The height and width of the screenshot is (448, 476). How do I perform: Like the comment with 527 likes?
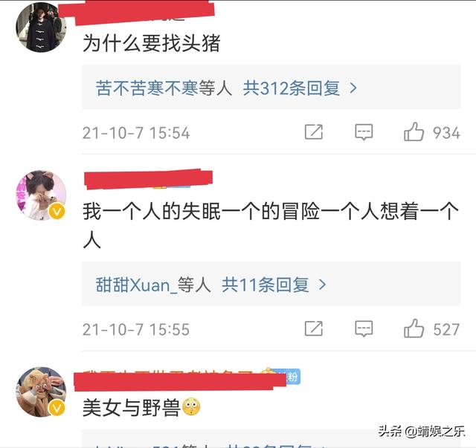point(414,329)
